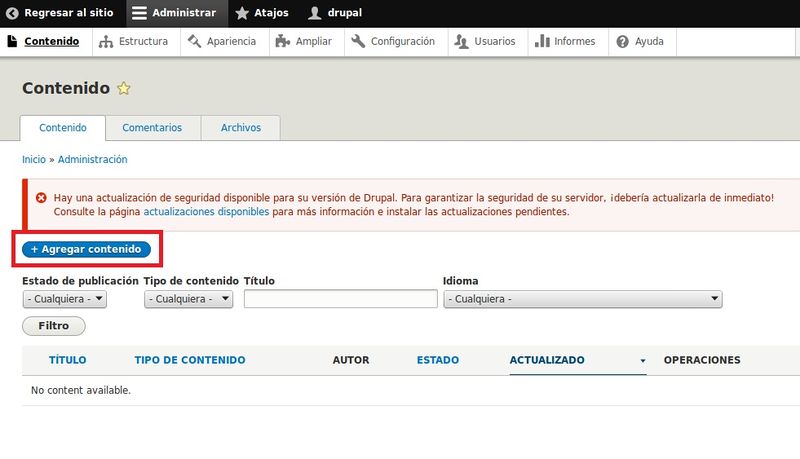Click the question mark icon beside Ayuda
800x459 pixels.
tap(622, 42)
